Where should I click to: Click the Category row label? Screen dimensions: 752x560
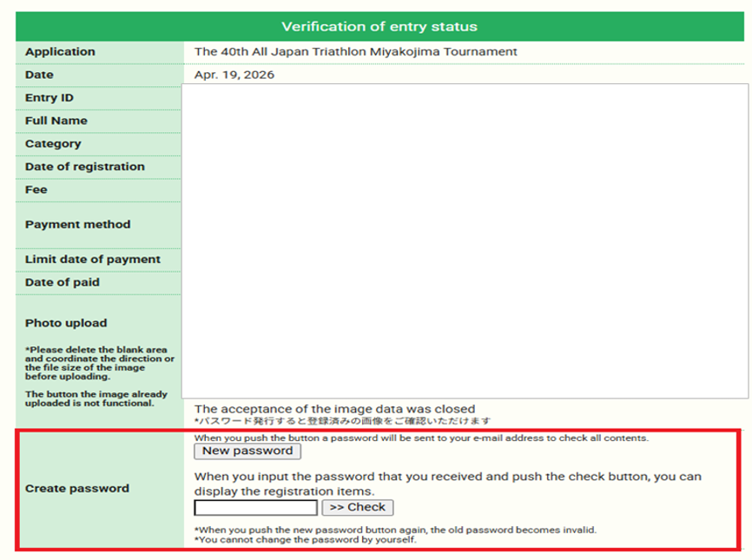tap(53, 144)
